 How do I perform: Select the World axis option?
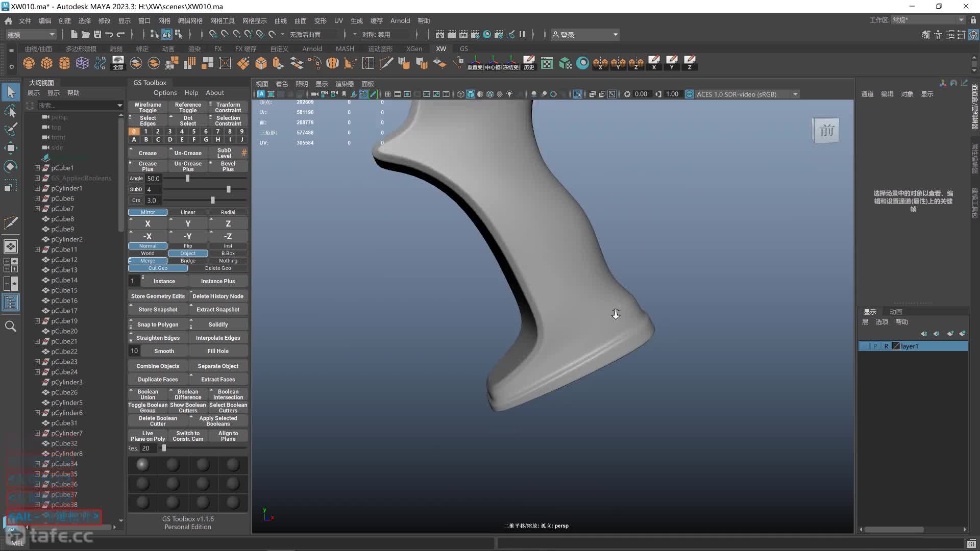148,254
